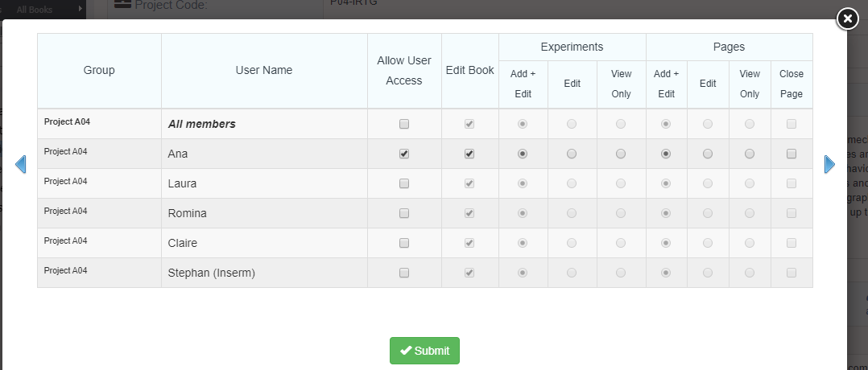
Task: Select Experiments Edit radio for Ana
Action: [x=572, y=154]
